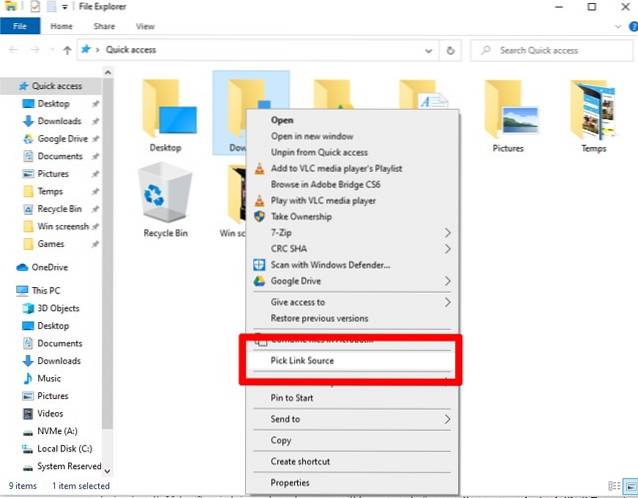Select the Pictures folder icon in main pane
This screenshot has height=498, width=638.
coord(511,109)
